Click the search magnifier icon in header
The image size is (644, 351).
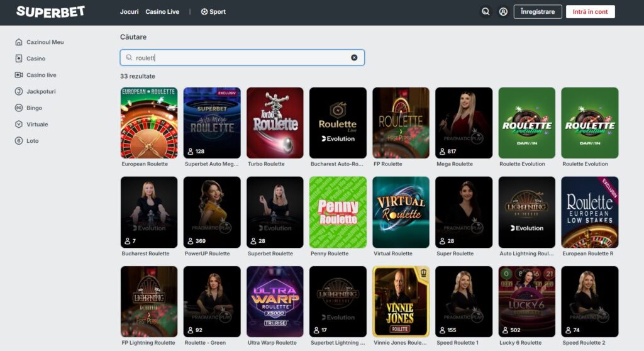coord(486,11)
